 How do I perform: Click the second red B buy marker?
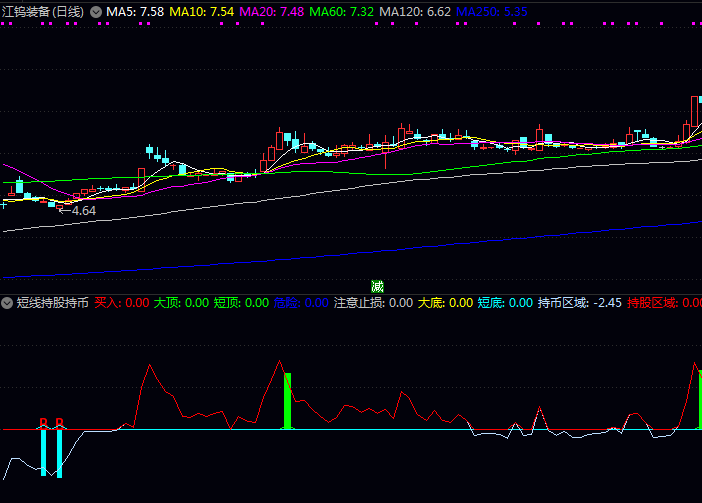60,423
